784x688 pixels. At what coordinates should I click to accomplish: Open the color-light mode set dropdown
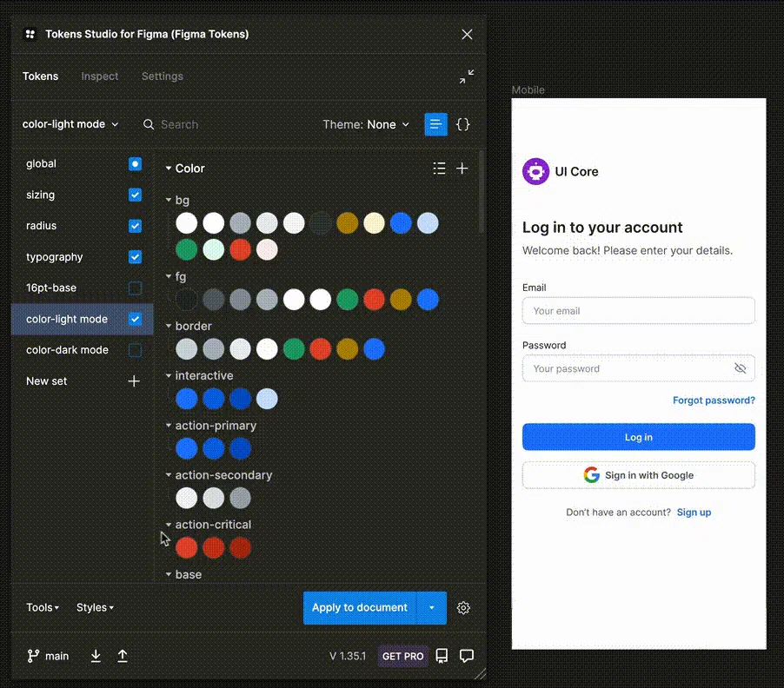(70, 124)
